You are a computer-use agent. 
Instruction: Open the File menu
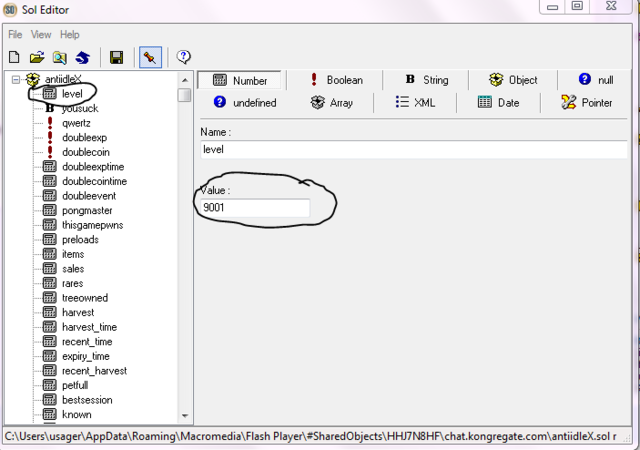[15, 34]
